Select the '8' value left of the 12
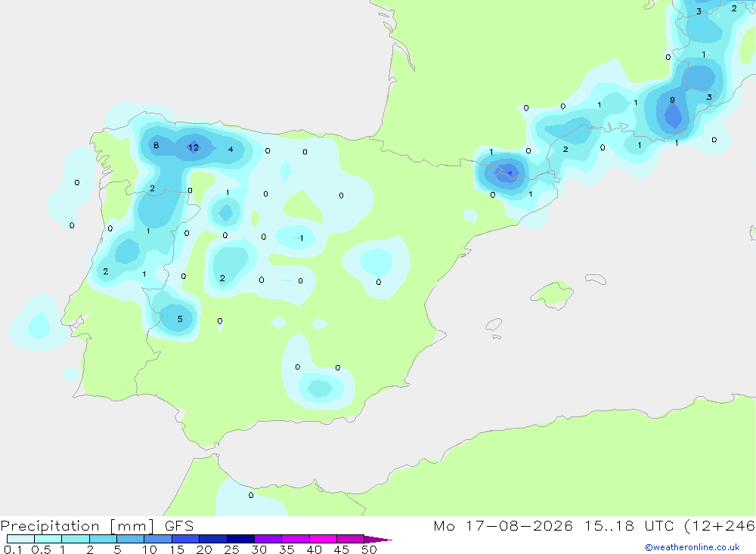756x554 pixels. pyautogui.click(x=156, y=145)
